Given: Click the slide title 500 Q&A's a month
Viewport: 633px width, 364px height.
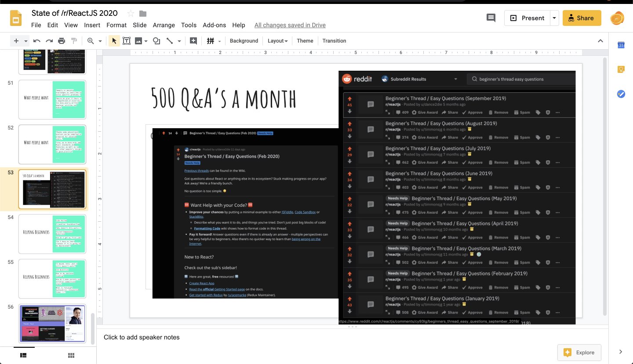Looking at the screenshot, I should point(223,97).
